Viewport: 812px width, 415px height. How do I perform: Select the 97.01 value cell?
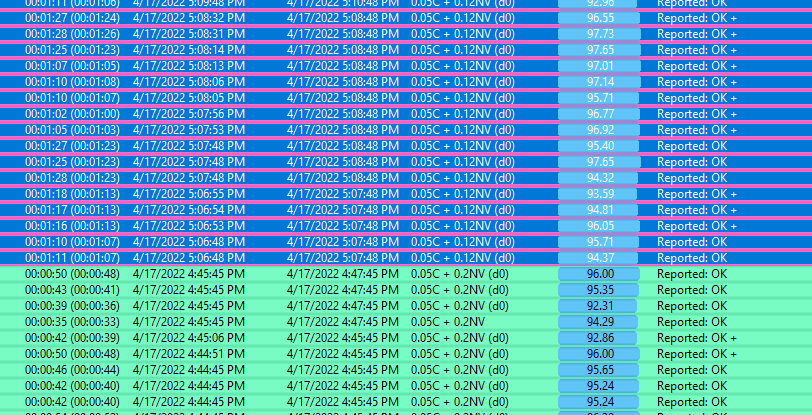(x=599, y=66)
